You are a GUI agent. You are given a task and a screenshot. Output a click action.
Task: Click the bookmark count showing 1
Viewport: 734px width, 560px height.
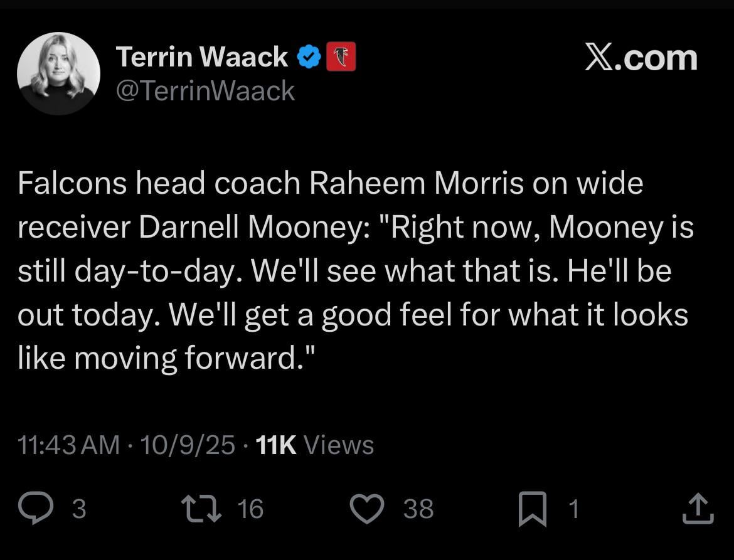point(575,509)
